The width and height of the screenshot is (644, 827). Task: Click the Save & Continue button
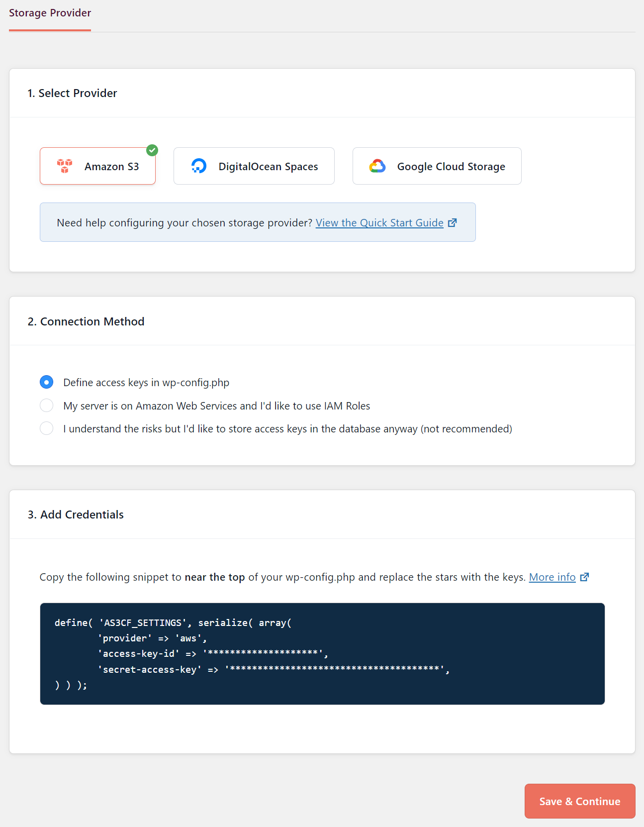tap(580, 801)
